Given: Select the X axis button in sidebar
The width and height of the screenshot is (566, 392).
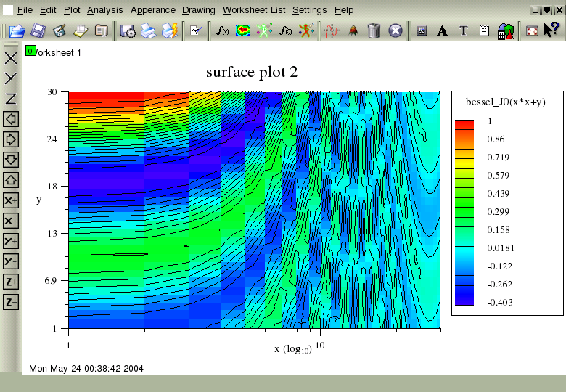Looking at the screenshot, I should [11, 58].
